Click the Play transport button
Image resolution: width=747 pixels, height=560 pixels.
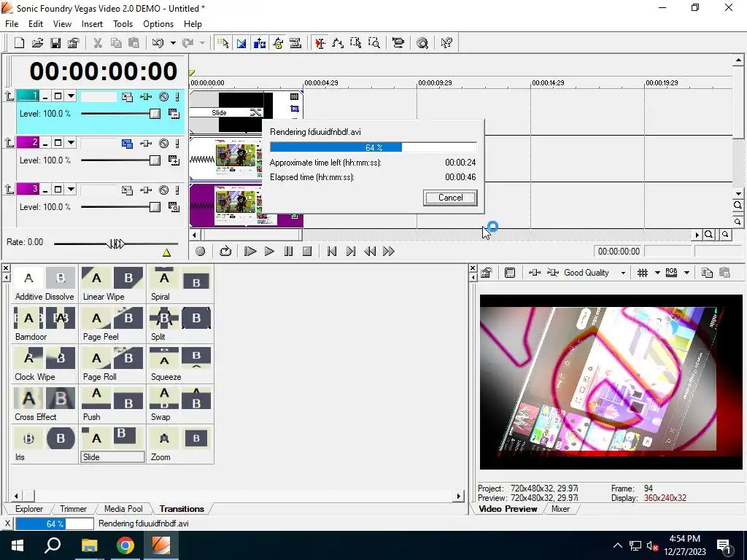point(269,252)
